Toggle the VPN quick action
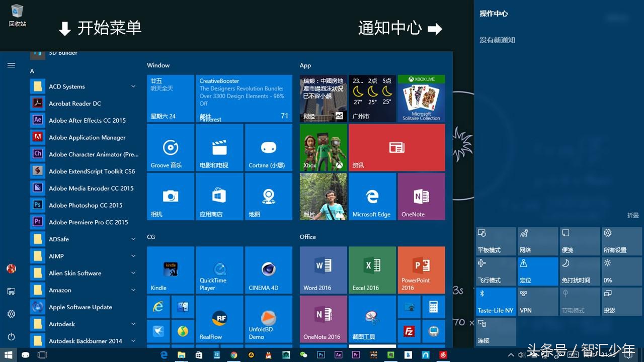 click(x=538, y=302)
